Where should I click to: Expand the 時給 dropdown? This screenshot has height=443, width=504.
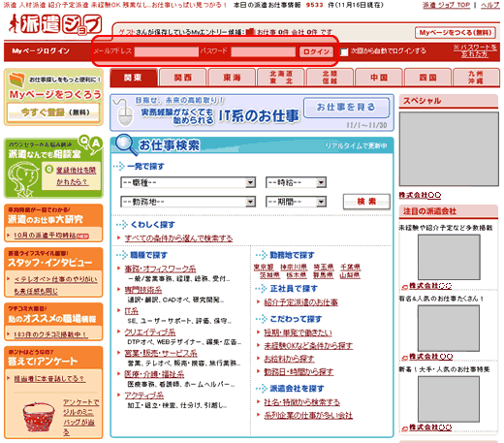[296, 182]
